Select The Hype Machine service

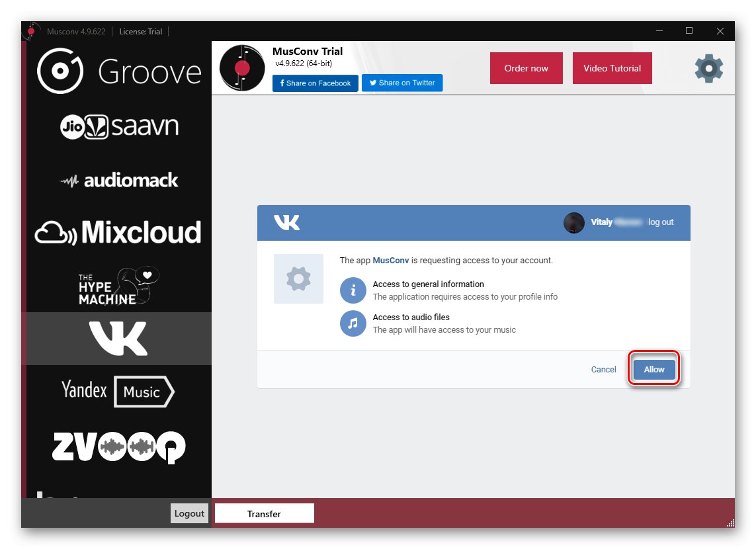pos(119,286)
